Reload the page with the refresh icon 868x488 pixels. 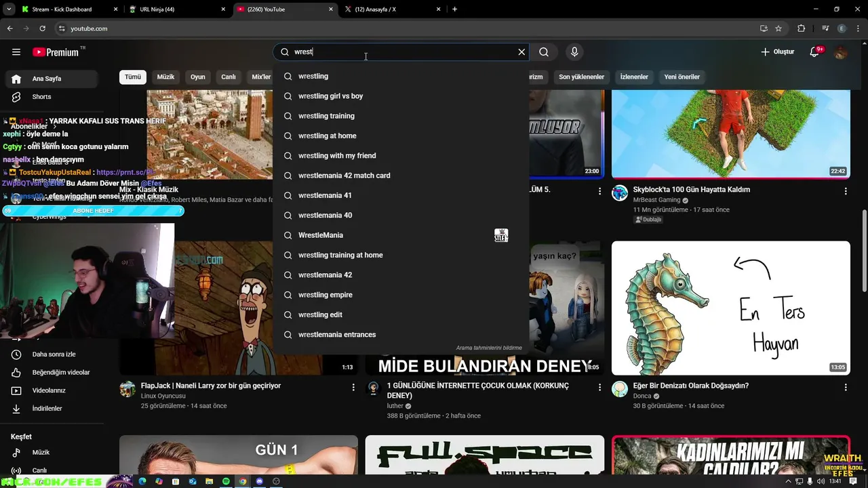tap(42, 28)
